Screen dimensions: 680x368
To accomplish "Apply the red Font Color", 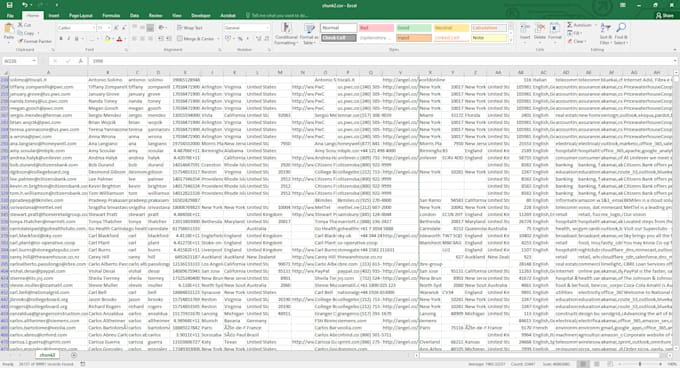I will 119,39.
